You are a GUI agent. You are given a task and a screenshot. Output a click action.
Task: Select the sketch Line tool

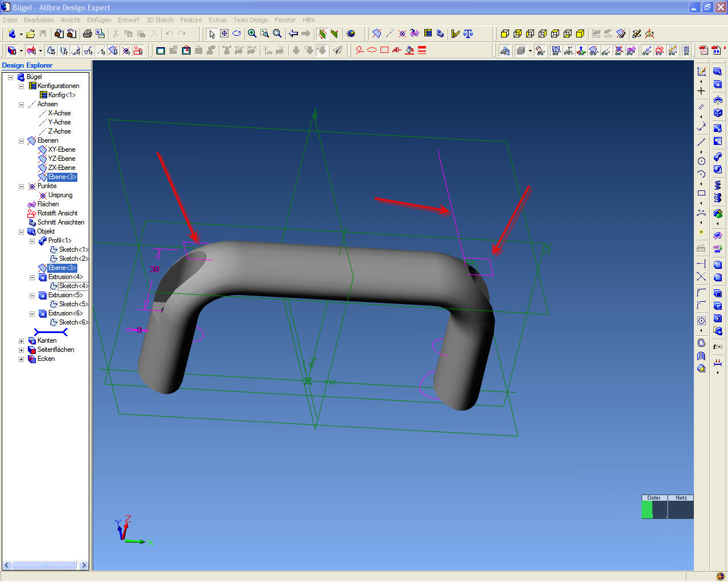pos(701,142)
